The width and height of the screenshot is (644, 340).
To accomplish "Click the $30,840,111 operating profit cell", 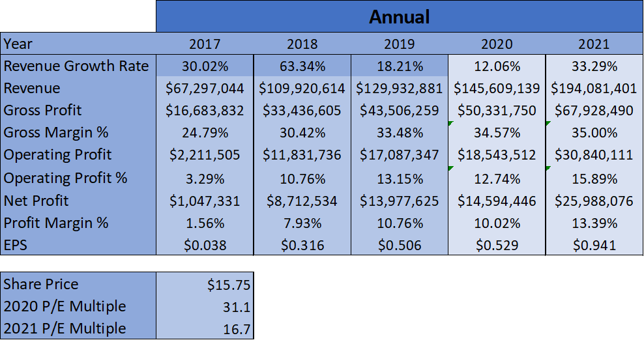I will coord(594,154).
